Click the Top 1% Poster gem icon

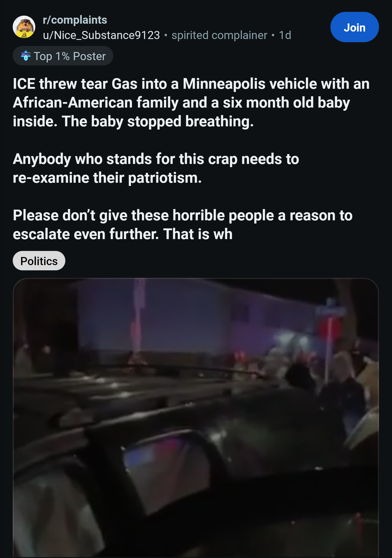coord(26,56)
